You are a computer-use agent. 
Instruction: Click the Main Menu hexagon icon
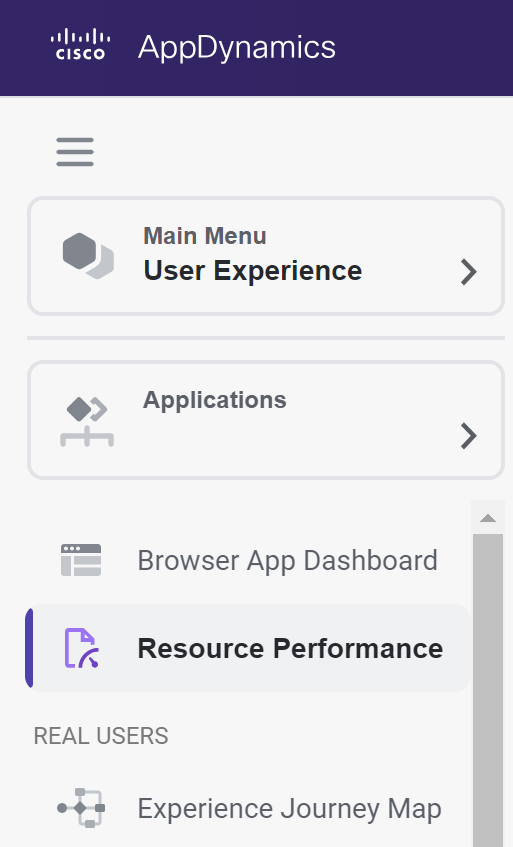coord(88,256)
